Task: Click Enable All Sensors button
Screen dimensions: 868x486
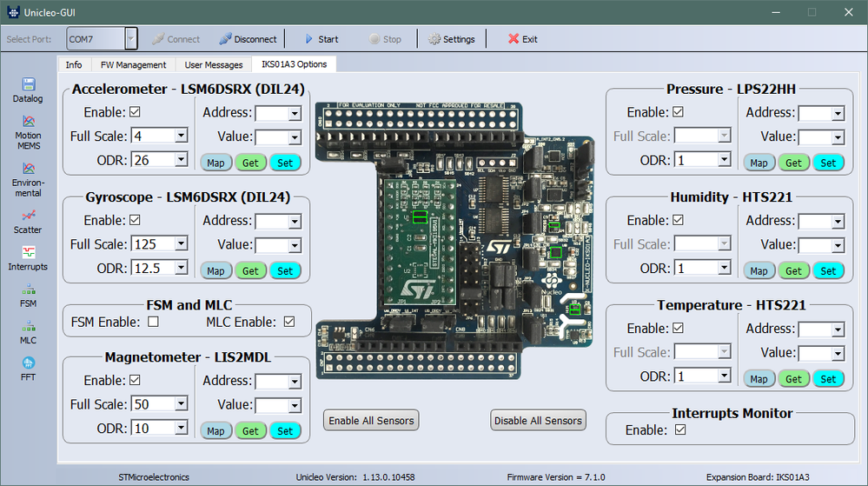Action: point(371,420)
